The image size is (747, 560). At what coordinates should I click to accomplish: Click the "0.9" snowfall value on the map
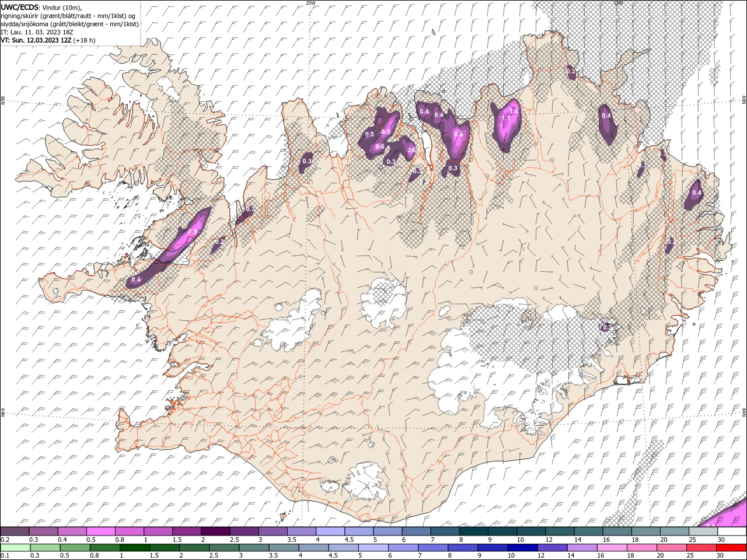193,232
